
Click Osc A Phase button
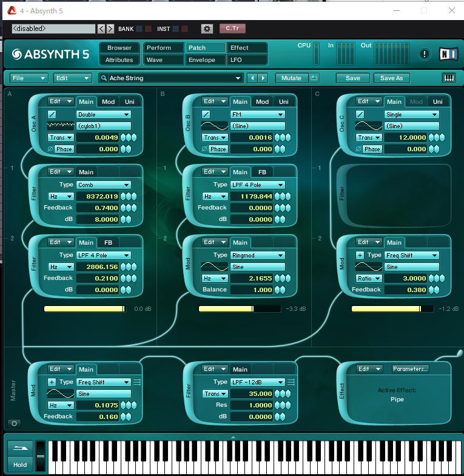(x=64, y=149)
